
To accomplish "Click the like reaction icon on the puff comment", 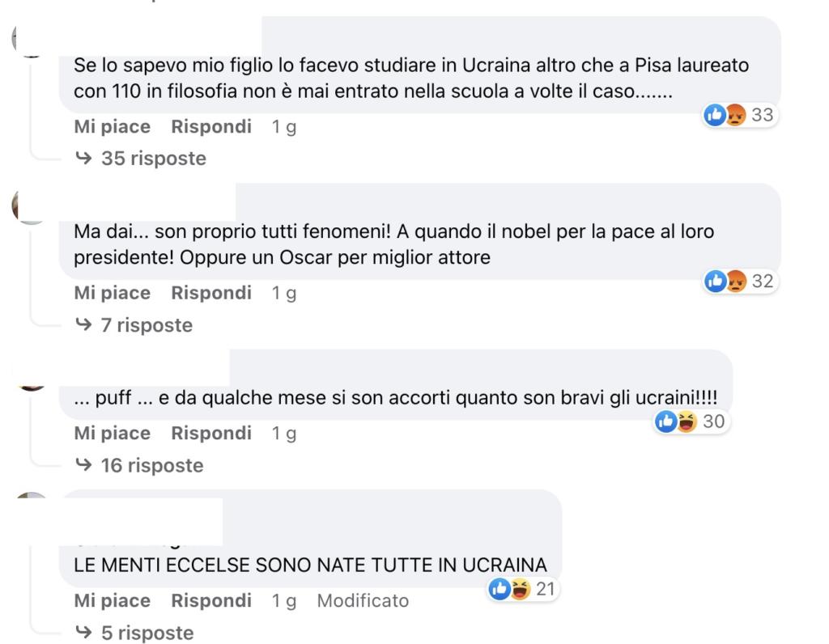I will click(x=665, y=422).
